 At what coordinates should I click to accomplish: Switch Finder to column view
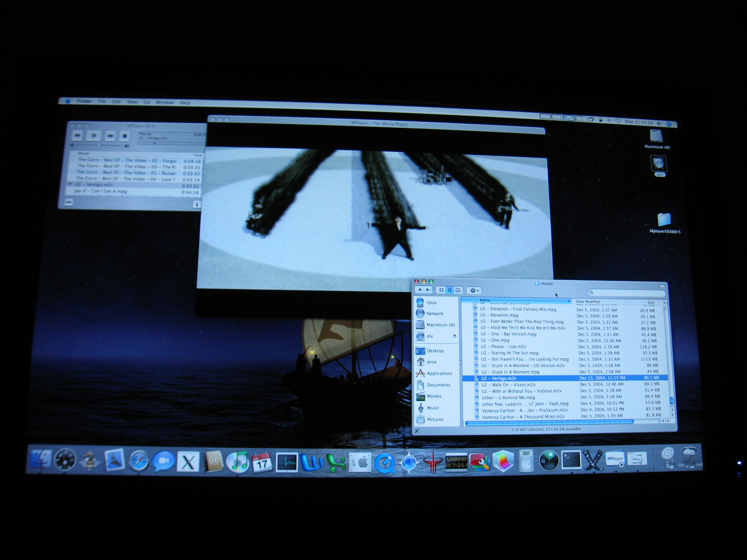point(458,290)
